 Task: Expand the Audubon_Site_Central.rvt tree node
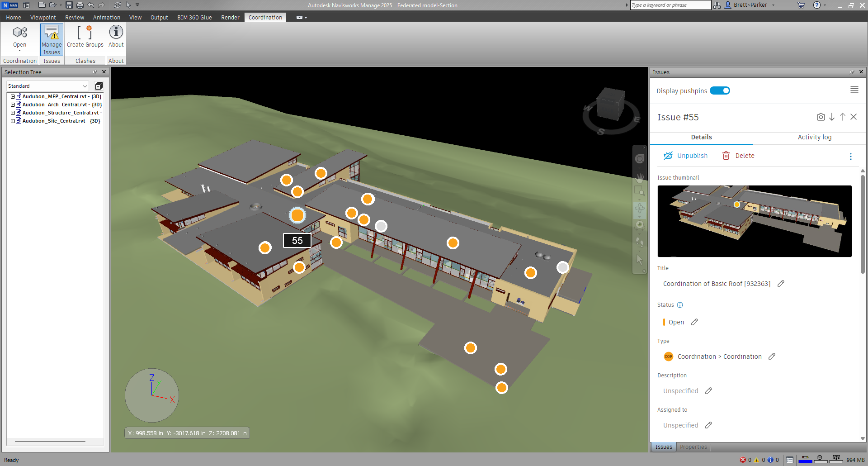[x=13, y=121]
